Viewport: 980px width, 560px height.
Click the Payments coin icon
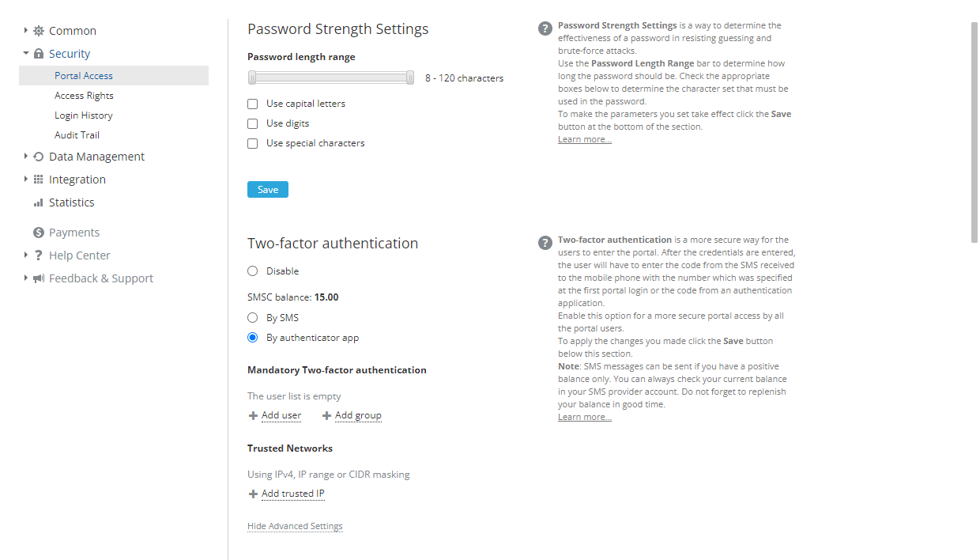click(38, 232)
